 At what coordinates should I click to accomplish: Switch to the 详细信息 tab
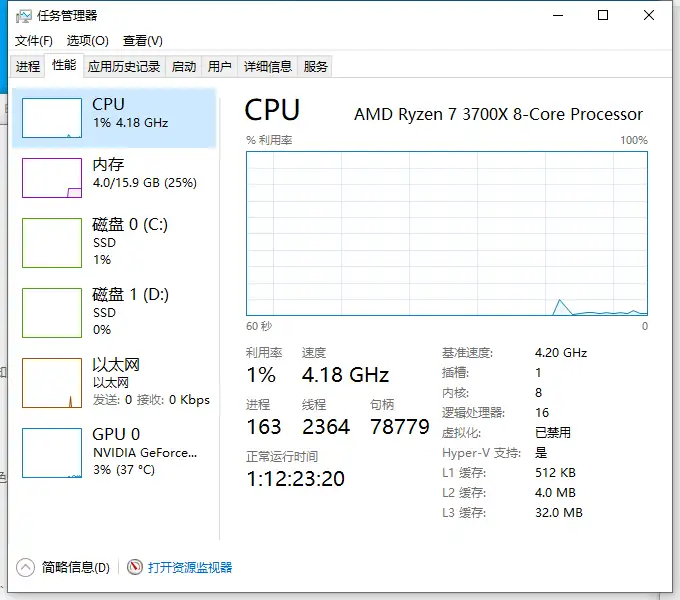pyautogui.click(x=267, y=67)
